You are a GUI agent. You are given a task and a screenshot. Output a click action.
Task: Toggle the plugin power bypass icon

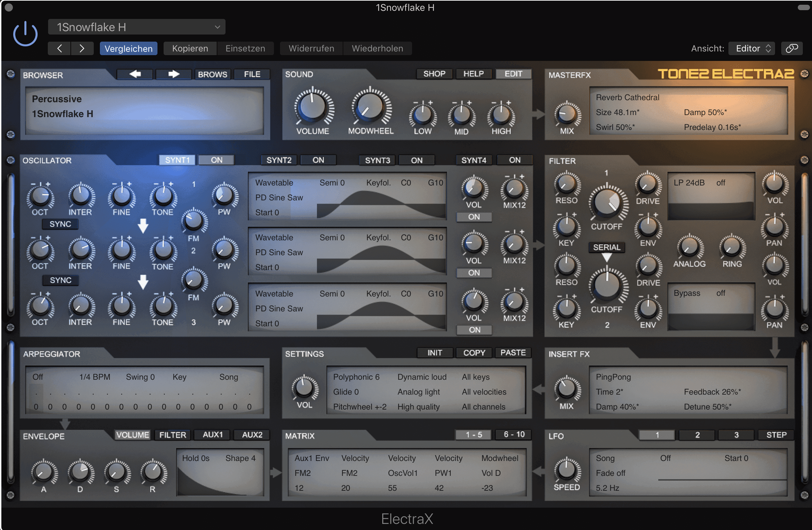(x=25, y=35)
